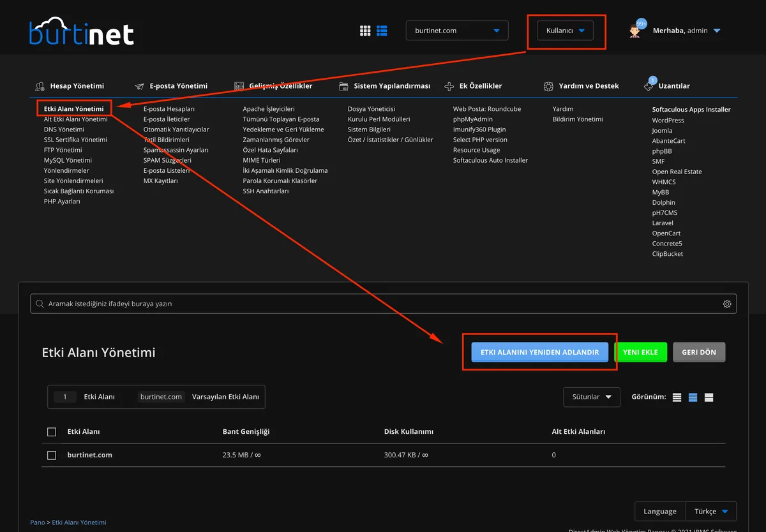Sort by the Disk Kullanımı column header
The image size is (766, 532).
409,432
